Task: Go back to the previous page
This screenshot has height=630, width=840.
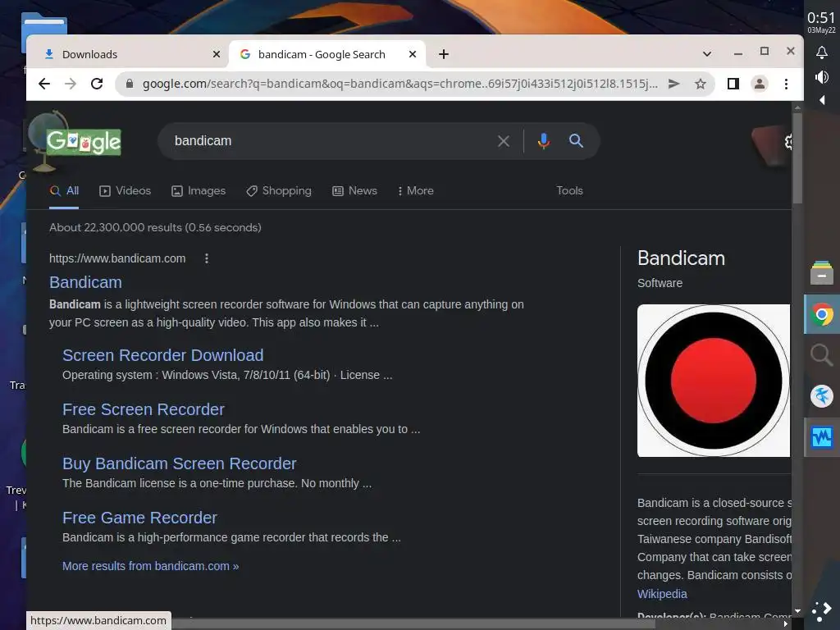Action: pyautogui.click(x=44, y=84)
